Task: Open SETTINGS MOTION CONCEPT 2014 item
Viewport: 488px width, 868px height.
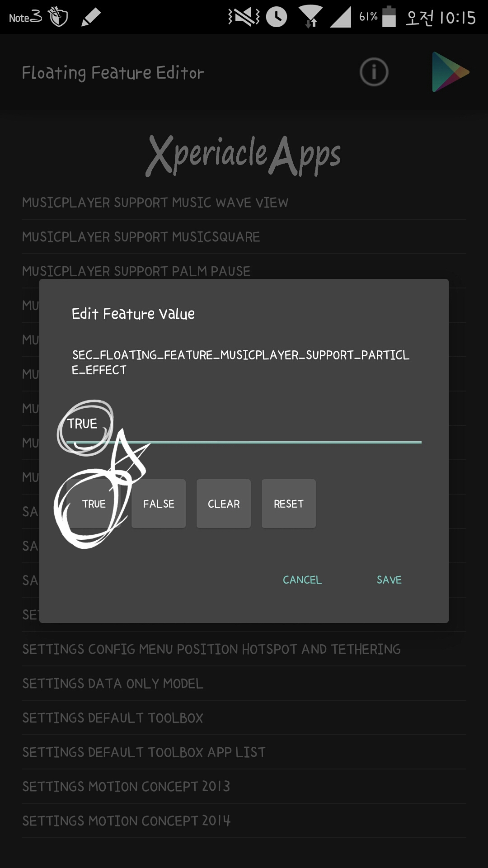Action: [127, 821]
